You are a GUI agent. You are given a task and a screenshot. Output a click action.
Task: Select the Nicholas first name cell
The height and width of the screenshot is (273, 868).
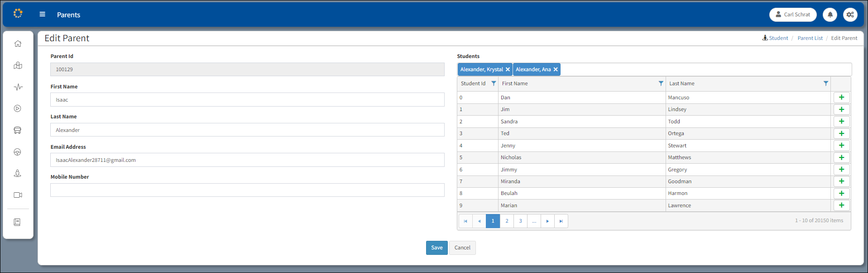tap(582, 157)
